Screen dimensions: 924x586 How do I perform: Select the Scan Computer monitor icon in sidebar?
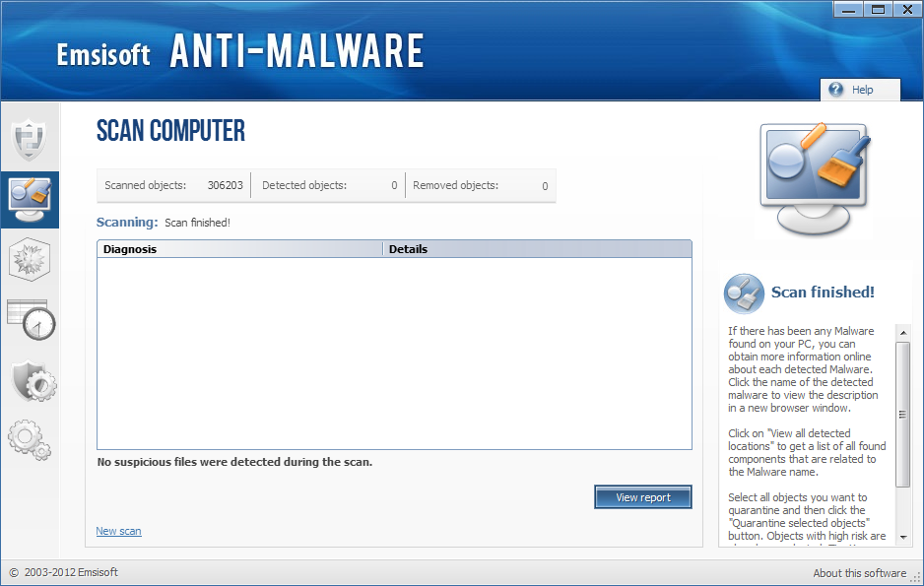[x=30, y=200]
